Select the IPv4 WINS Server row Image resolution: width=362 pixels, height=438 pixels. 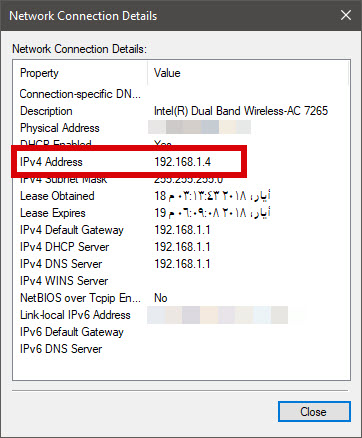pyautogui.click(x=181, y=281)
